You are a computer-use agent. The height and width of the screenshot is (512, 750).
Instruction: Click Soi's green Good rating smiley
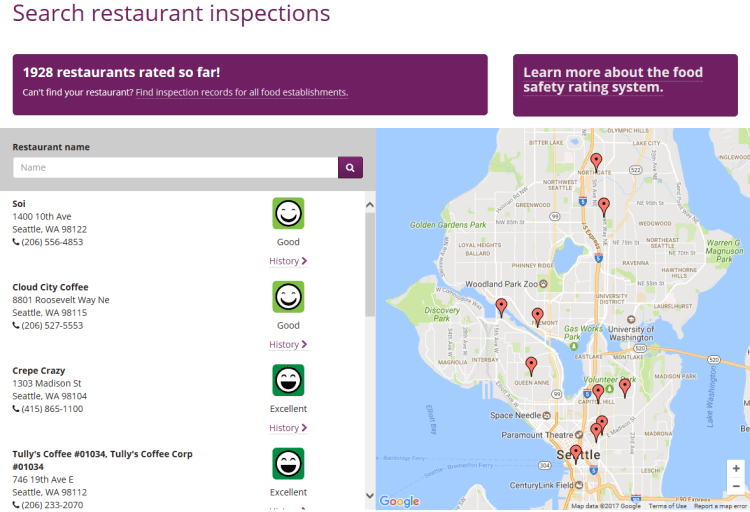[288, 213]
